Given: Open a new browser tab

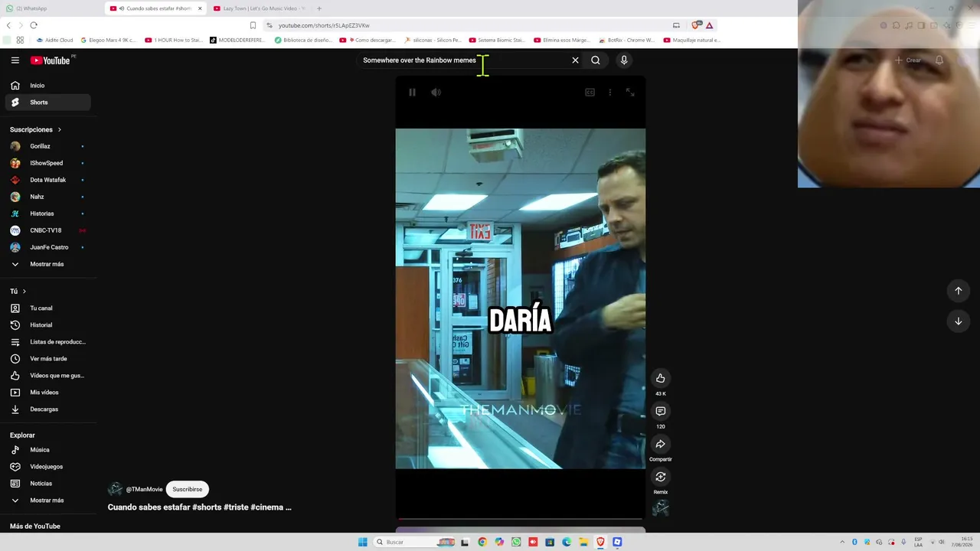Looking at the screenshot, I should [x=319, y=8].
